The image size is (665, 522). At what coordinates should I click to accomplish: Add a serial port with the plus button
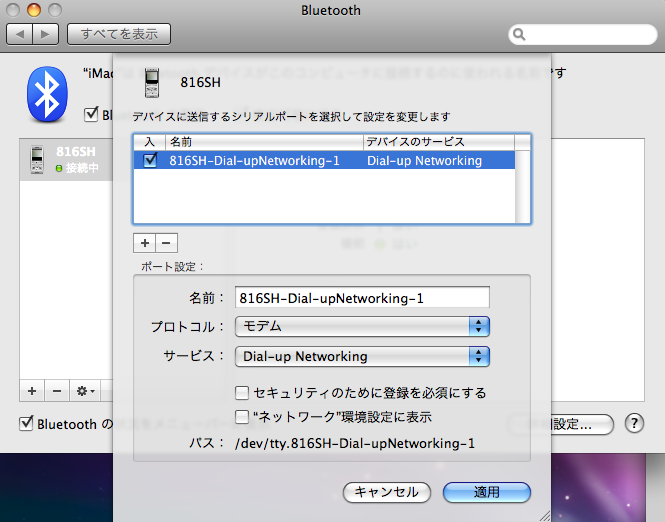click(x=145, y=243)
